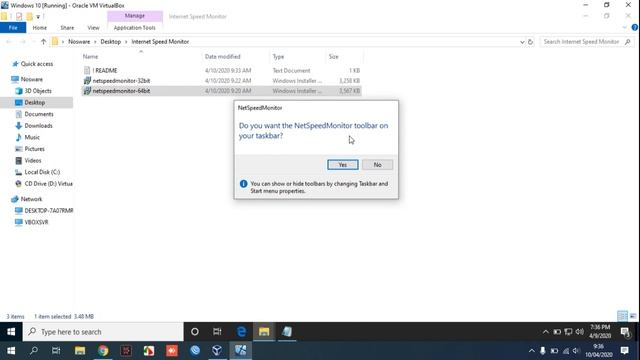Open Pictures in the navigation pane

pyautogui.click(x=34, y=149)
